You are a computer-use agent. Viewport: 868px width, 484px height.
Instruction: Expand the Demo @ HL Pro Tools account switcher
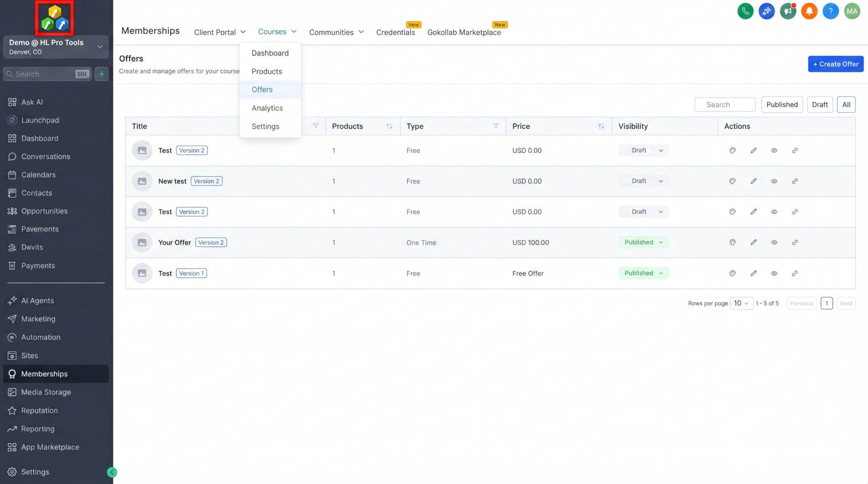tap(56, 47)
